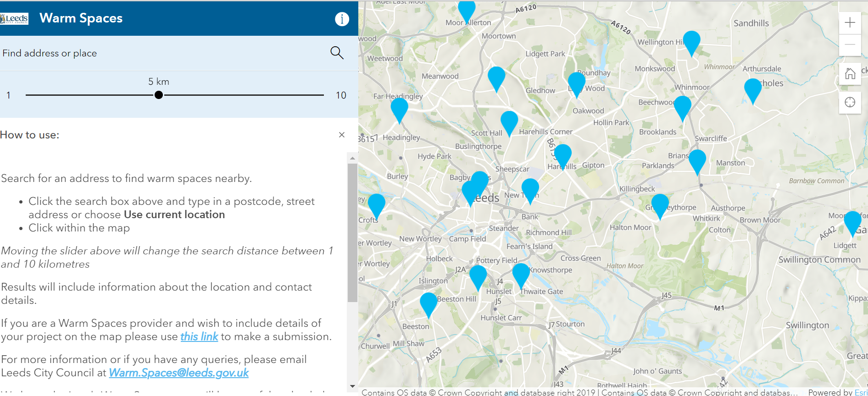The image size is (868, 396).
Task: Find my current location on map
Action: point(850,102)
